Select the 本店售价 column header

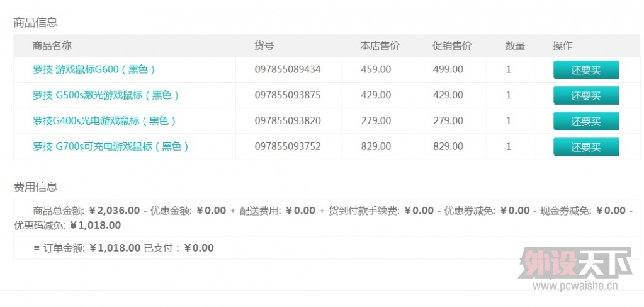click(380, 45)
